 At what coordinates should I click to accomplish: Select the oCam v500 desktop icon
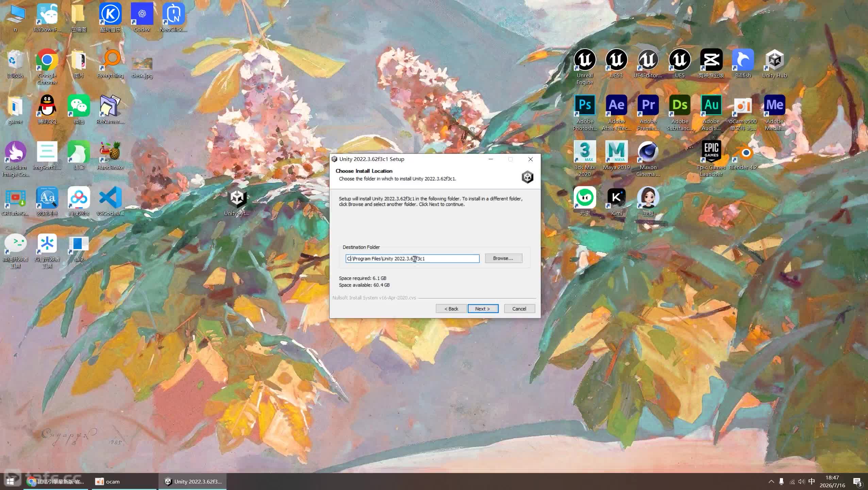tap(743, 113)
